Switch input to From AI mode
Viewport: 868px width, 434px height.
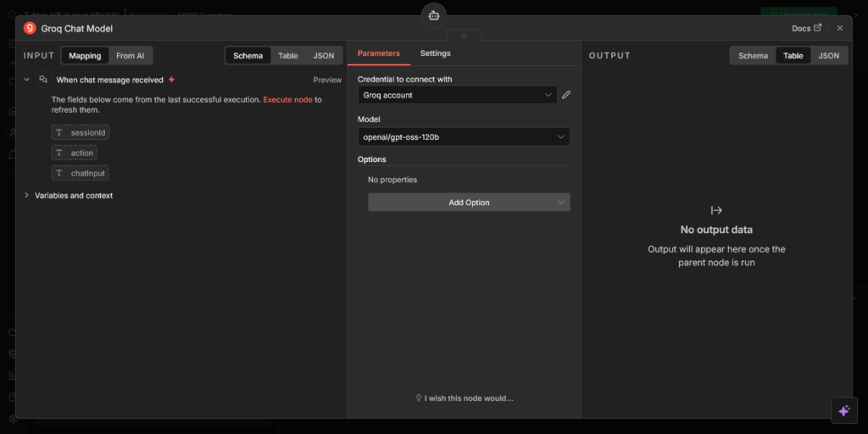tap(130, 56)
